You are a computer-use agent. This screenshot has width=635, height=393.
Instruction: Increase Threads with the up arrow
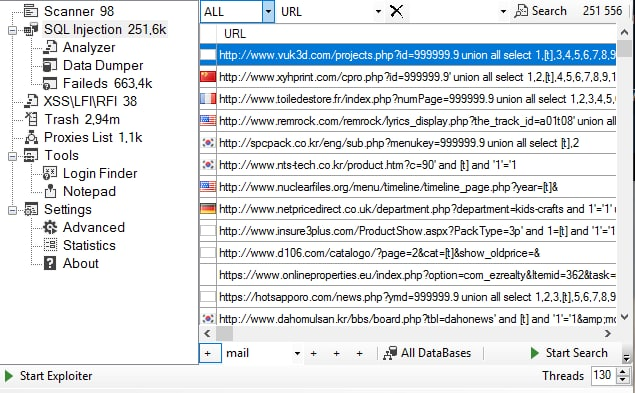point(623,371)
